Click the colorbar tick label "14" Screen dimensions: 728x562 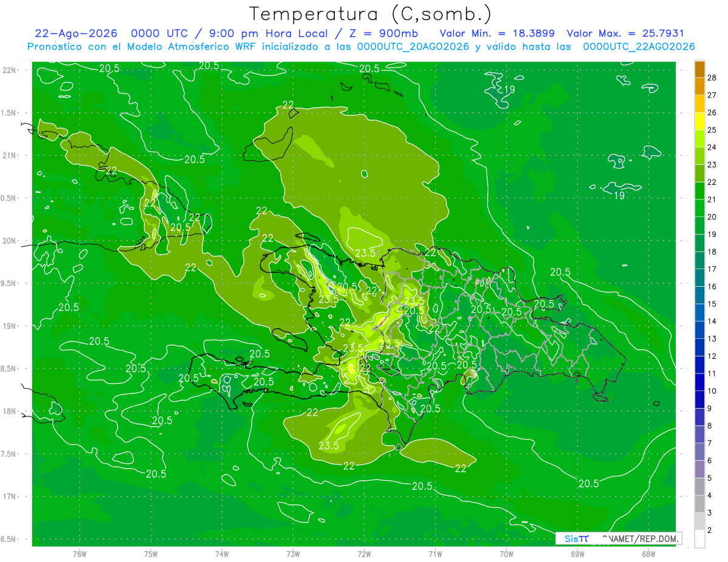[x=713, y=321]
